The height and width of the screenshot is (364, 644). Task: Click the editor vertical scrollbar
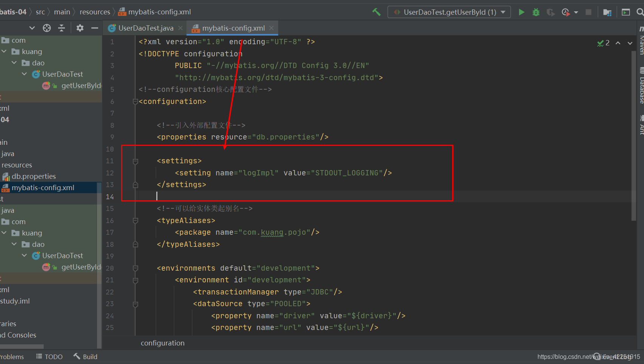(633, 135)
